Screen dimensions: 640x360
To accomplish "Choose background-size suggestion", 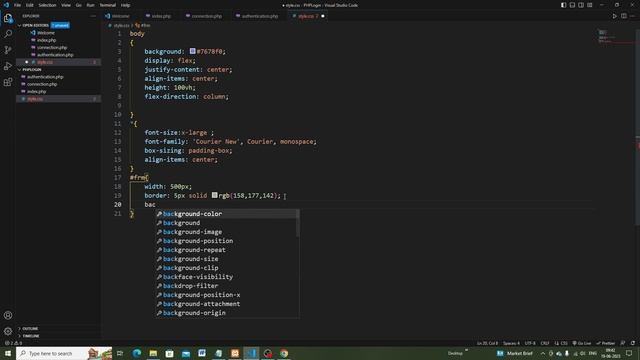I will click(227, 259).
